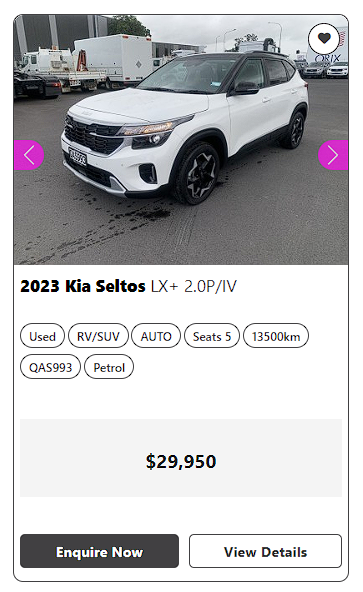Select the RV/SUV body type tag
363x592 pixels.
click(98, 336)
